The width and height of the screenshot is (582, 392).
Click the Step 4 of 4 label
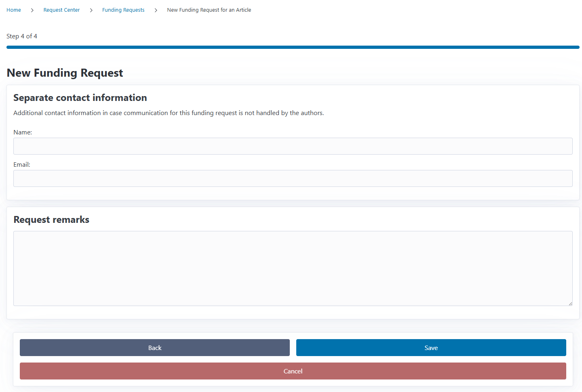tap(22, 36)
